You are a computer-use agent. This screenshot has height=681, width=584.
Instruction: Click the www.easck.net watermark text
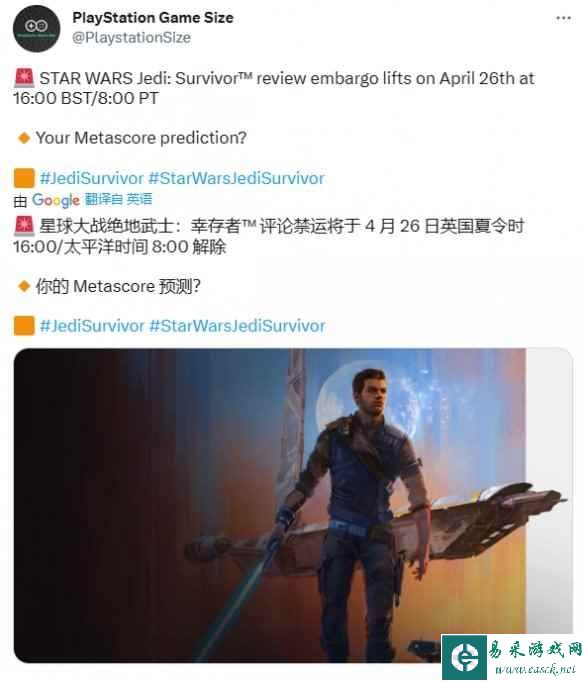coord(535,669)
